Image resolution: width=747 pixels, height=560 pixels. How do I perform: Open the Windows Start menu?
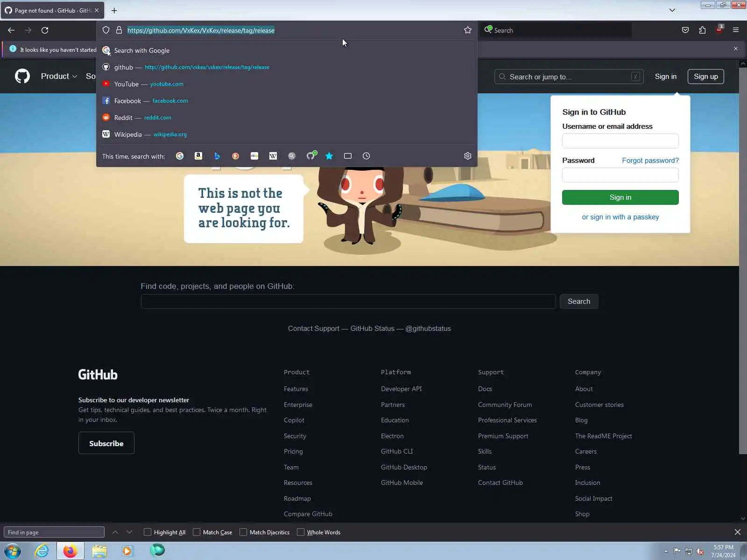point(13,551)
